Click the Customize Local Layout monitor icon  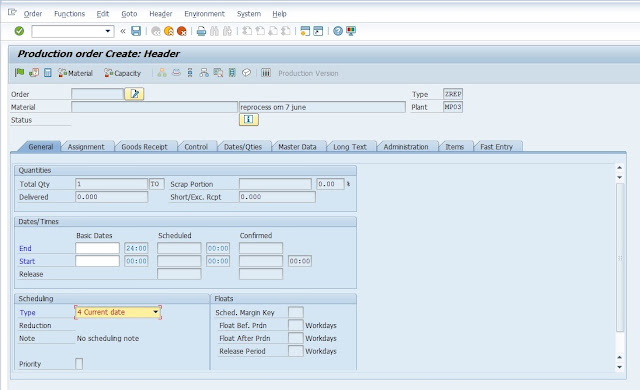point(351,31)
